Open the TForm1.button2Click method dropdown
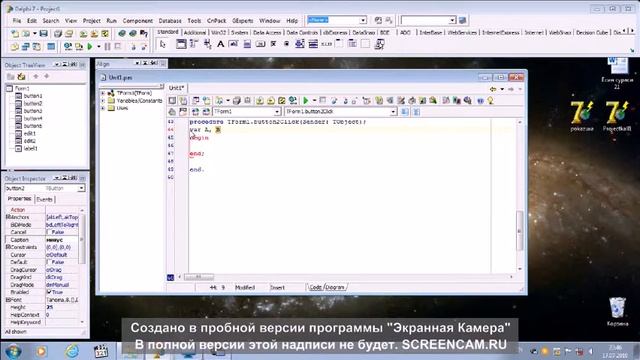The width and height of the screenshot is (640, 360). pos(393,111)
